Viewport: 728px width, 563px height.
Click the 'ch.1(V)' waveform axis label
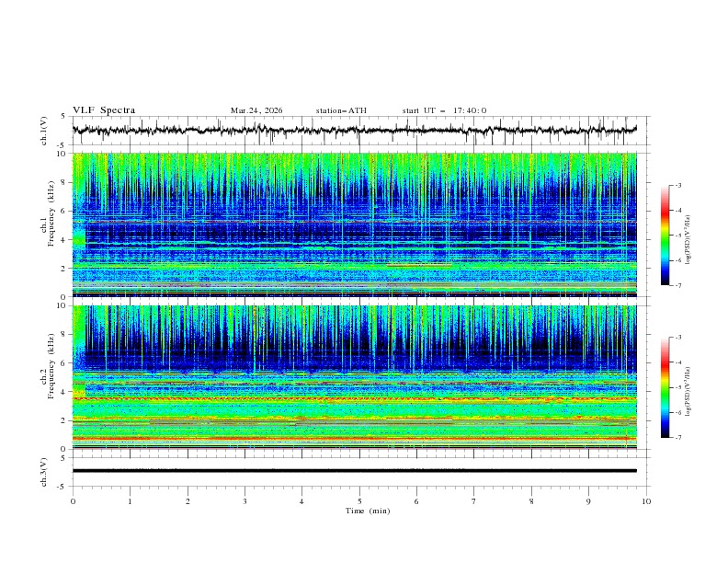43,131
